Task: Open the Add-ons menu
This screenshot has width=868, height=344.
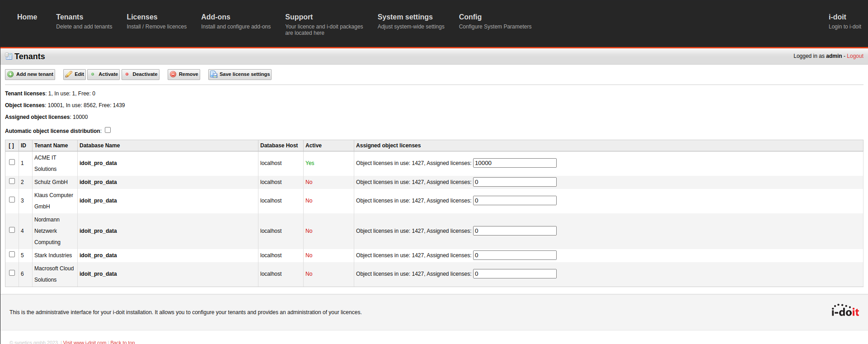Action: tap(216, 17)
